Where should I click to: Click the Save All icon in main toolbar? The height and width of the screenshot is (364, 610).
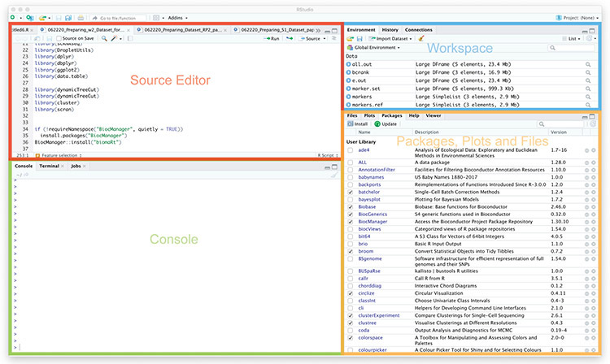[68, 18]
